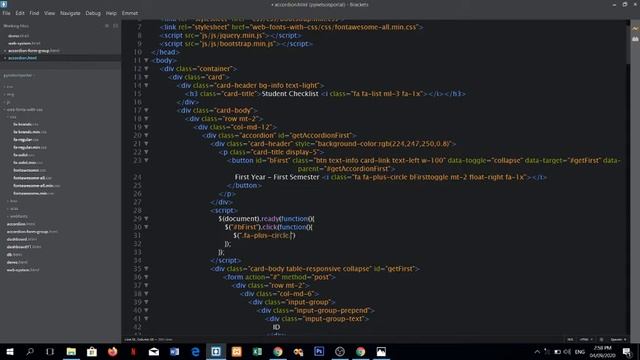Collapse the accordion div fold on line 20
The image size is (640, 360).
(147, 135)
